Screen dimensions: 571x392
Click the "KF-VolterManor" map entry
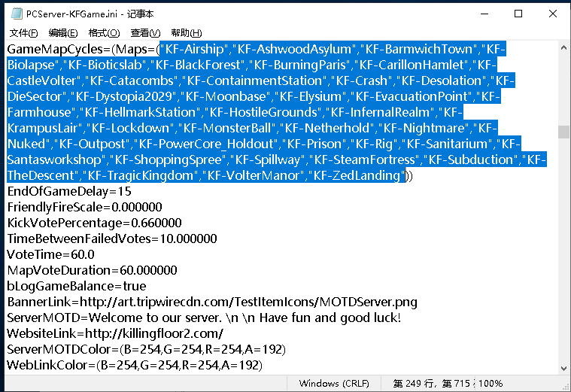[253, 175]
